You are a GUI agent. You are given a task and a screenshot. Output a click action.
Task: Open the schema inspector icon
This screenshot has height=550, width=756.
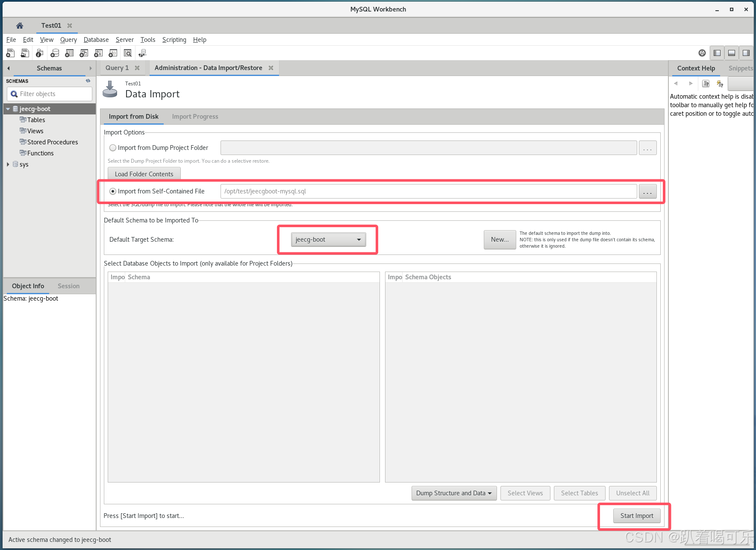pyautogui.click(x=40, y=53)
